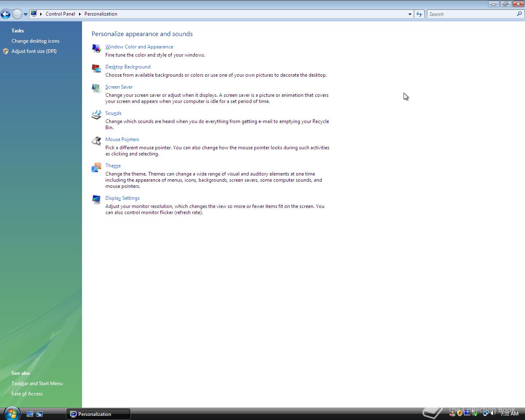
Task: Open the Windows Security shield tray icon
Action: (x=460, y=413)
